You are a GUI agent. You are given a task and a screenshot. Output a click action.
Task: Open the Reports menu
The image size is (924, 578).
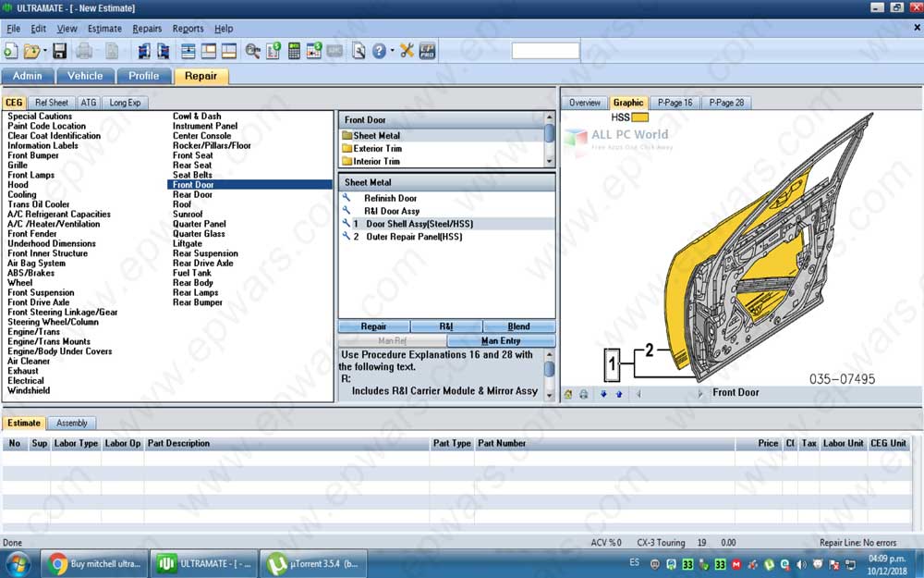tap(188, 29)
